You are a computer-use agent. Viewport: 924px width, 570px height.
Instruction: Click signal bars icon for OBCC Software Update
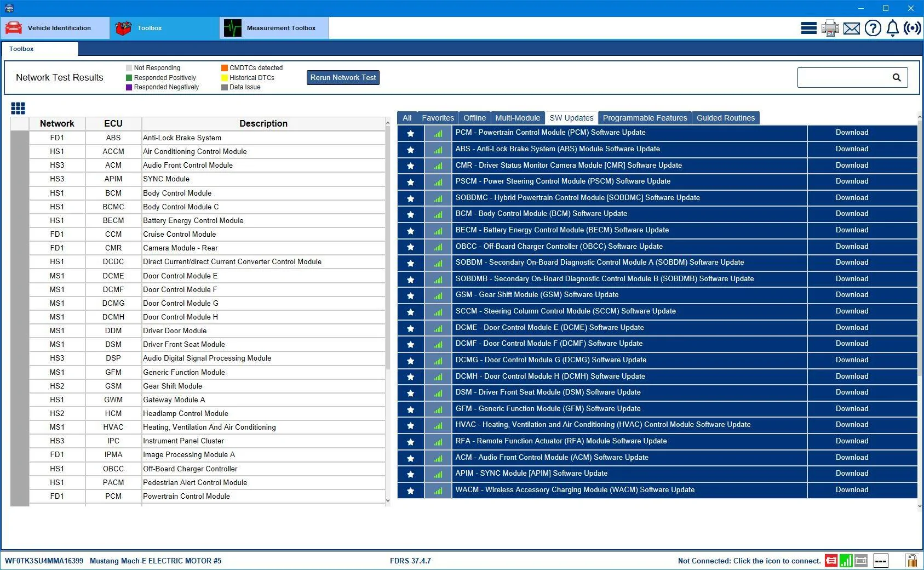tap(438, 247)
